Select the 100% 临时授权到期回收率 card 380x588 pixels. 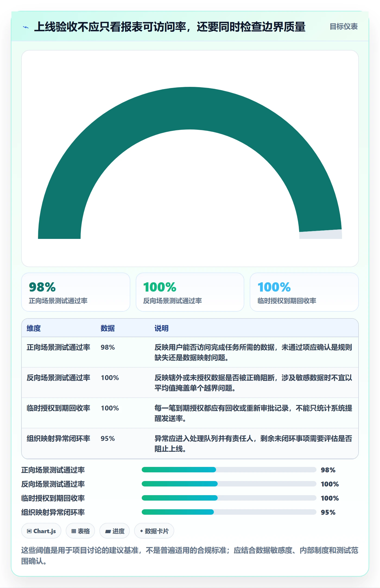304,292
